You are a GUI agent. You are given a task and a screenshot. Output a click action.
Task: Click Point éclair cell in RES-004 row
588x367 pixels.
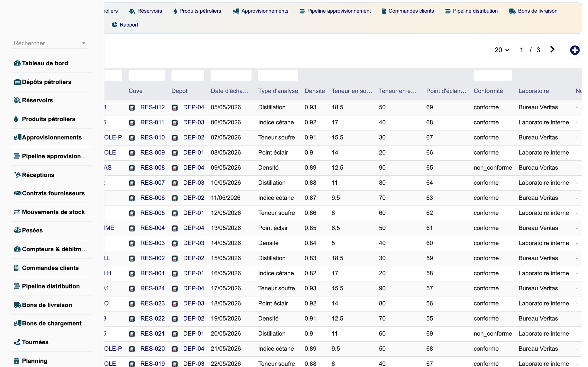pyautogui.click(x=273, y=228)
